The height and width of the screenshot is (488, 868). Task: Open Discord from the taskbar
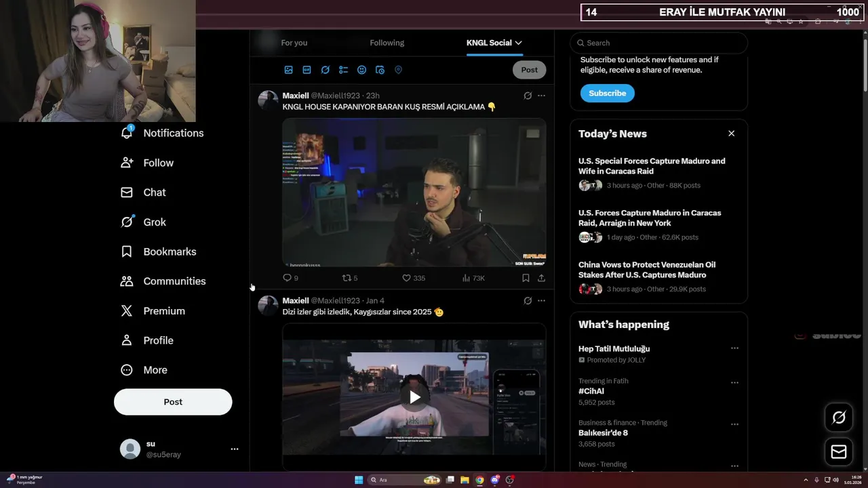click(495, 480)
